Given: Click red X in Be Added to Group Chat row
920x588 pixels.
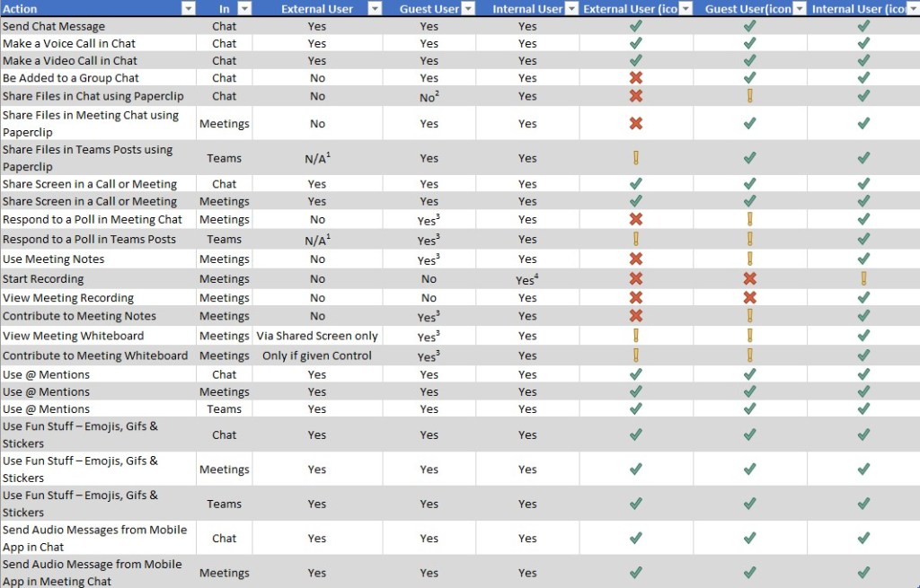Looking at the screenshot, I should point(636,78).
